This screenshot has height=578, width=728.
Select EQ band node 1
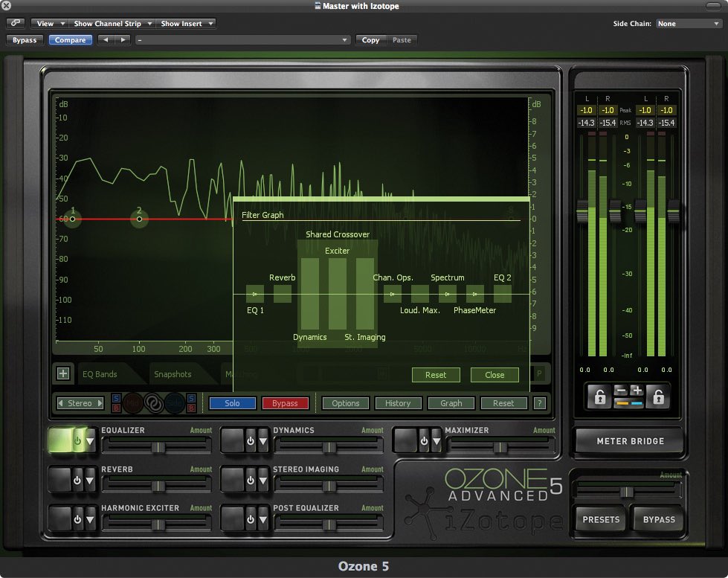[x=72, y=219]
